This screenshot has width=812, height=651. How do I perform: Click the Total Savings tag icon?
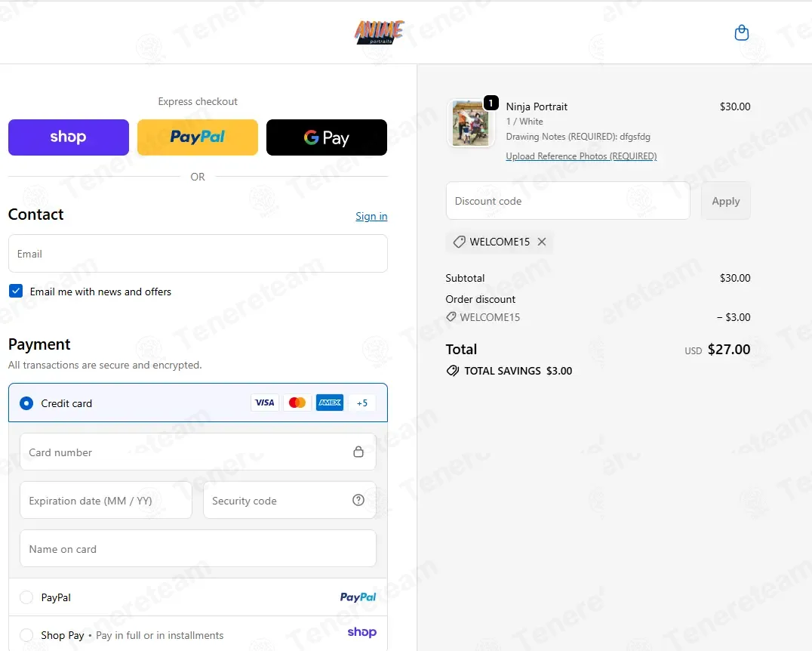(x=453, y=371)
